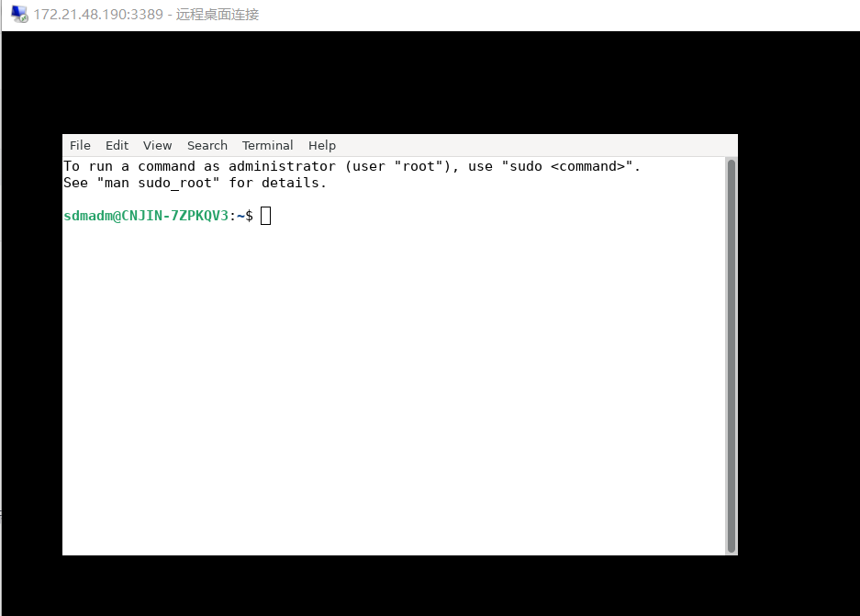Click the 'To run a command as administrator' line
This screenshot has height=616, width=860.
(x=352, y=166)
